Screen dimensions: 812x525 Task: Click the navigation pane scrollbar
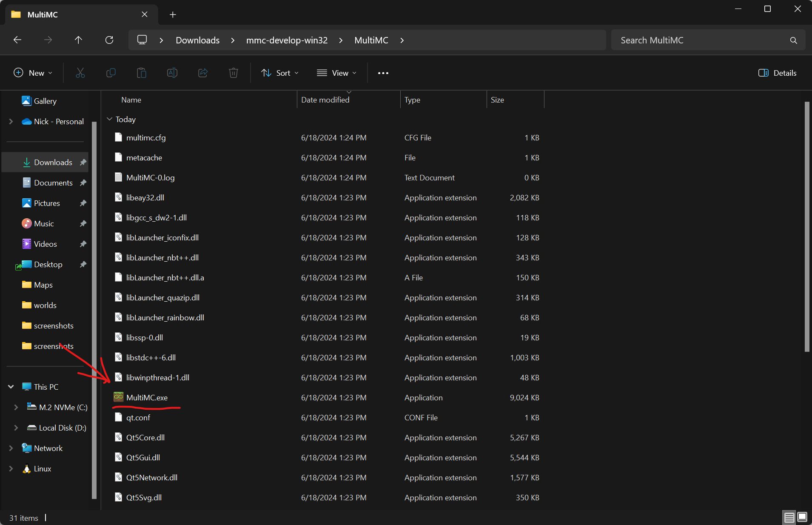click(94, 310)
